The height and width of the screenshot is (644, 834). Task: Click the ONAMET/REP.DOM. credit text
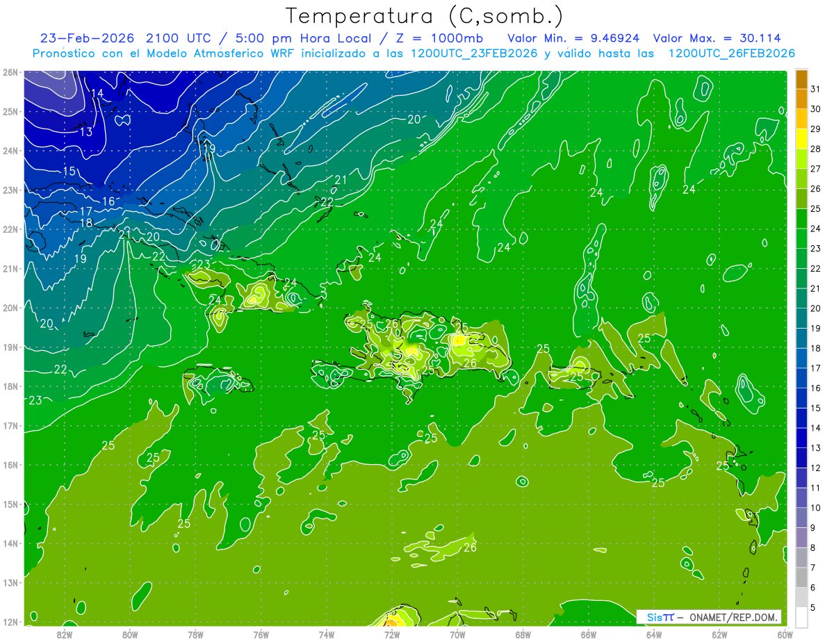(x=734, y=617)
